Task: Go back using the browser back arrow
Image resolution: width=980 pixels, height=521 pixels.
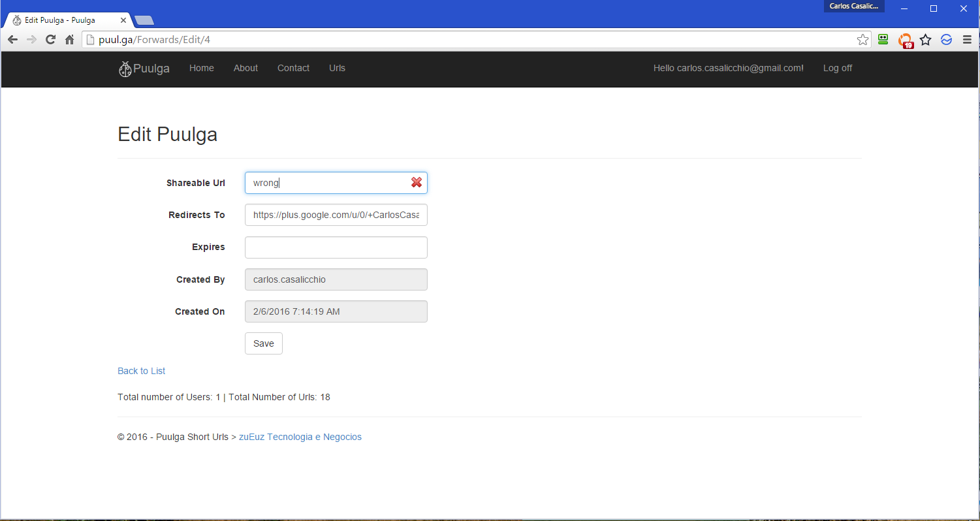Action: tap(12, 40)
